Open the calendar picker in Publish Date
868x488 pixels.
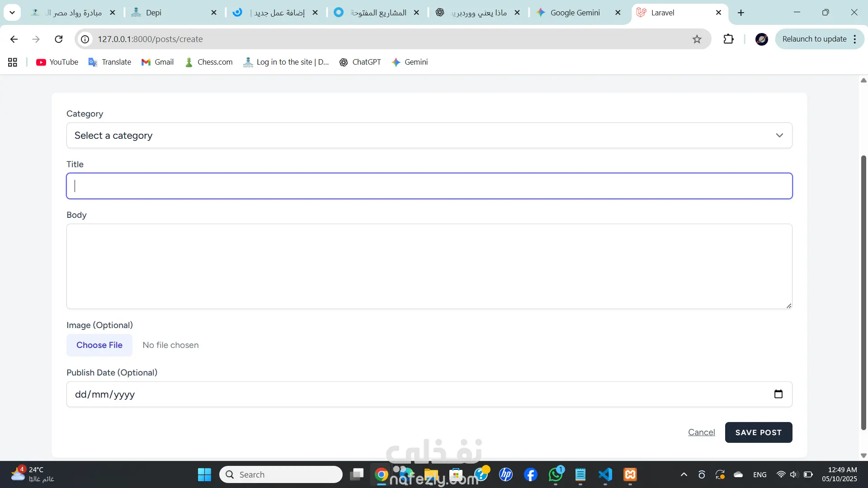[x=778, y=394]
